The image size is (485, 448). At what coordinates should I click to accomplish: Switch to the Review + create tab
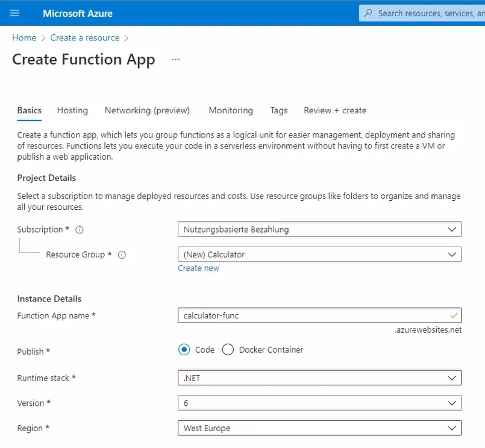[335, 110]
